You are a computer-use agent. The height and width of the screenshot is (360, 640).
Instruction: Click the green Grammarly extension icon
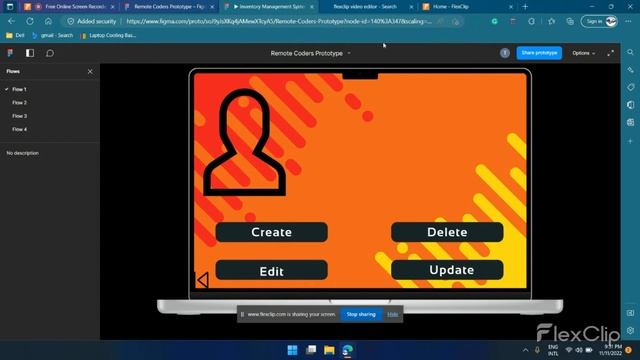495,21
